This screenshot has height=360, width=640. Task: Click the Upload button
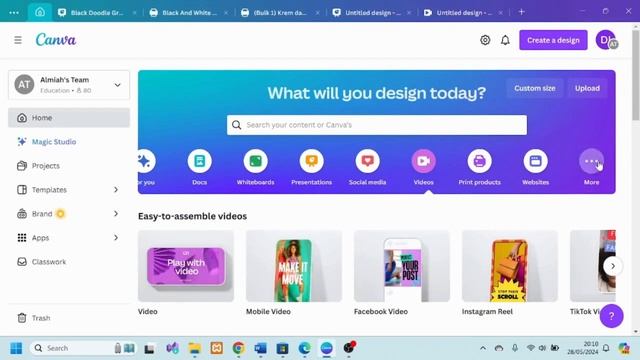587,88
